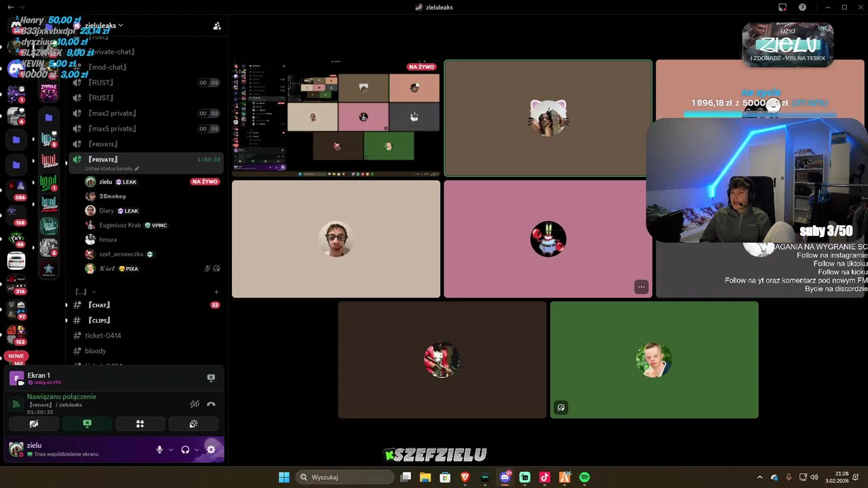Show hidden system tray icons chevron
This screenshot has width=868, height=488.
point(759,477)
